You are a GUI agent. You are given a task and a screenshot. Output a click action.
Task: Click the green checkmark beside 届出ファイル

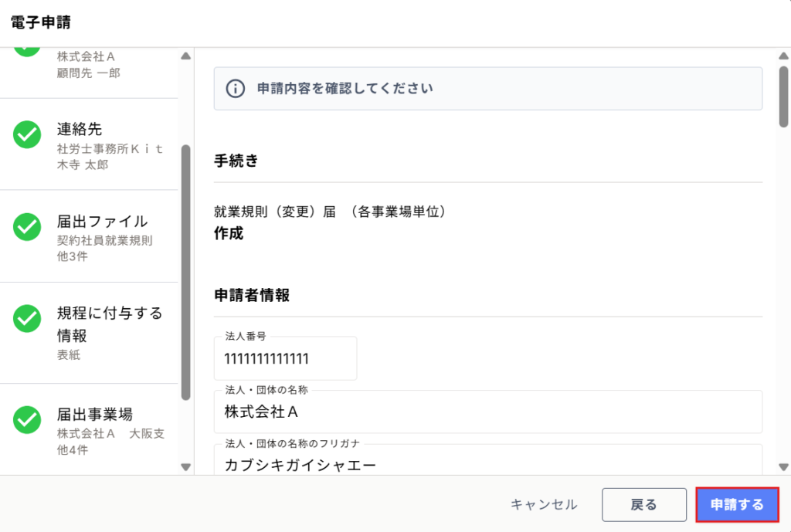pos(27,227)
